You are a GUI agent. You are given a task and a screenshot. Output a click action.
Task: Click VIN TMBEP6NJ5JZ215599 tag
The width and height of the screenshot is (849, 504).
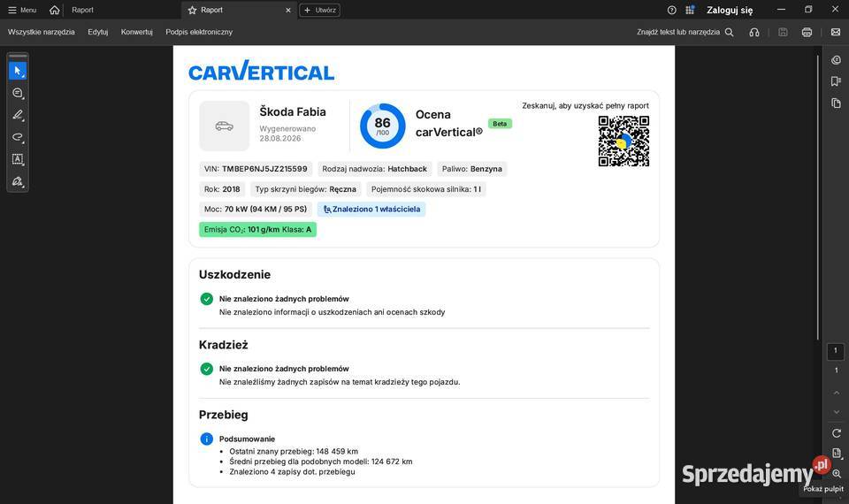click(256, 169)
